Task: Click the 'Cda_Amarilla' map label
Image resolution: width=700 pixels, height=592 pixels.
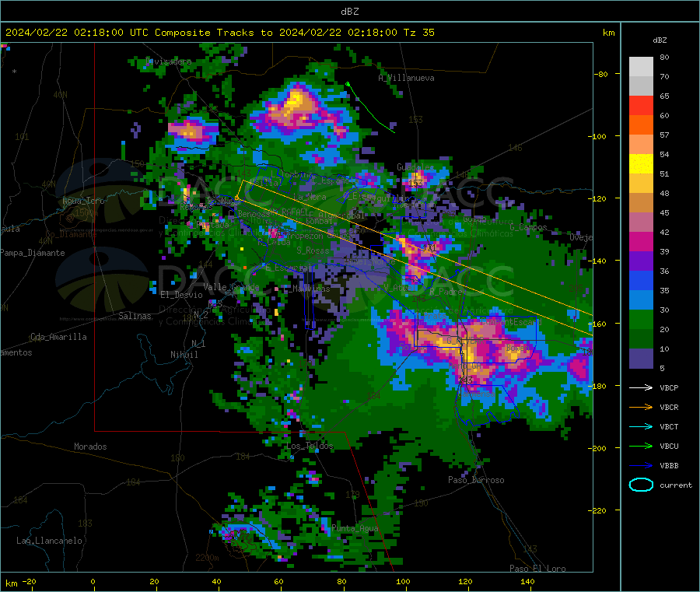Action: pyautogui.click(x=58, y=337)
